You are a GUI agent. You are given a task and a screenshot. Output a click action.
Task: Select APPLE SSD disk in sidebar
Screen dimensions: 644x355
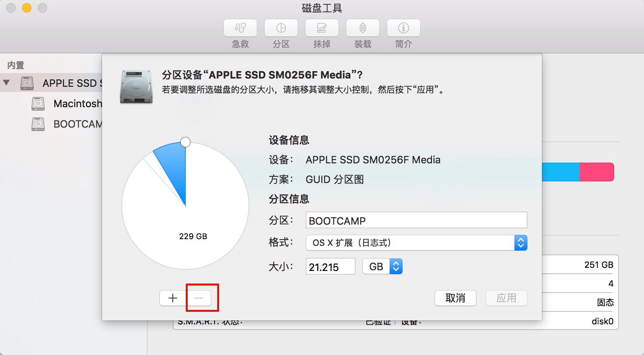51,83
